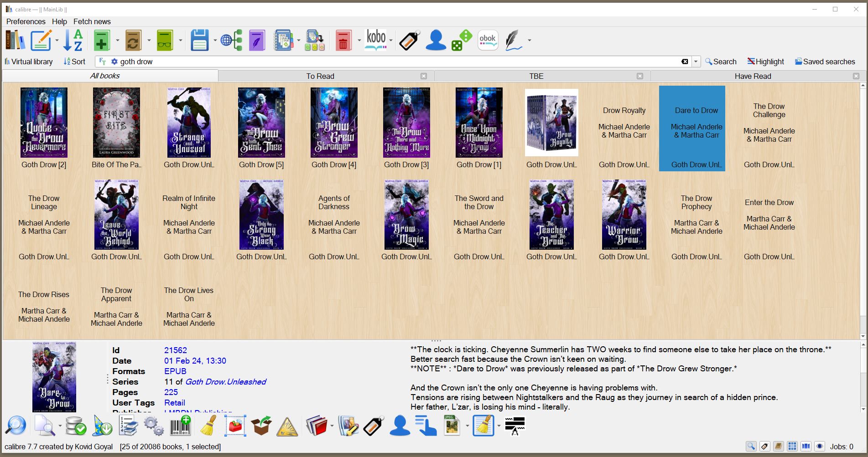Expand the Kobo plugin dropdown arrow

pos(391,41)
